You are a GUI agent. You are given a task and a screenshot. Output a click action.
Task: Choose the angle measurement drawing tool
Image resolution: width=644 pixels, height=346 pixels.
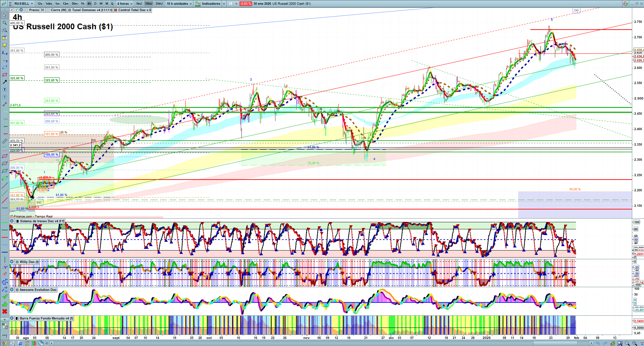coord(5,267)
